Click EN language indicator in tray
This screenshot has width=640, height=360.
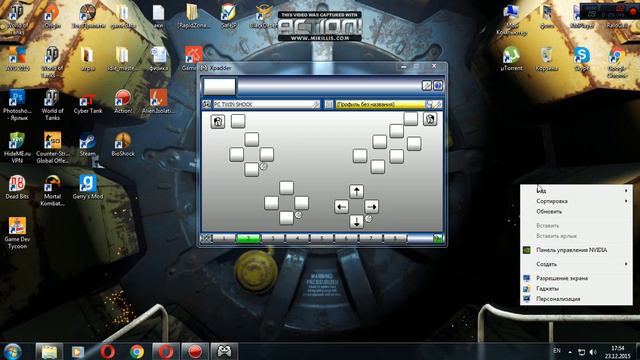[x=557, y=351]
